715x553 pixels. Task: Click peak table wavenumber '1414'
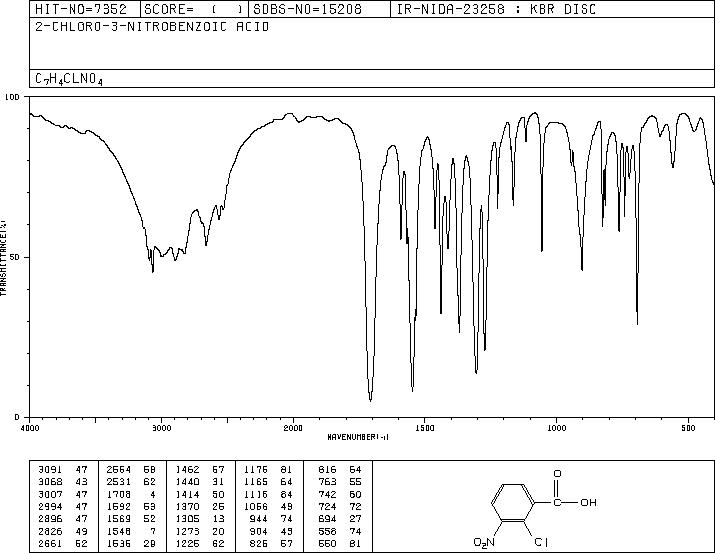tap(187, 494)
